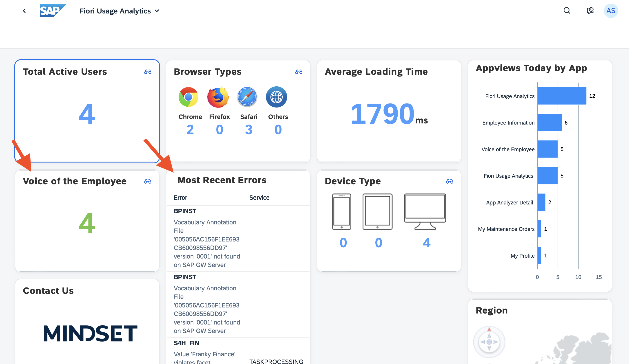Open the search icon in the header

pos(567,11)
